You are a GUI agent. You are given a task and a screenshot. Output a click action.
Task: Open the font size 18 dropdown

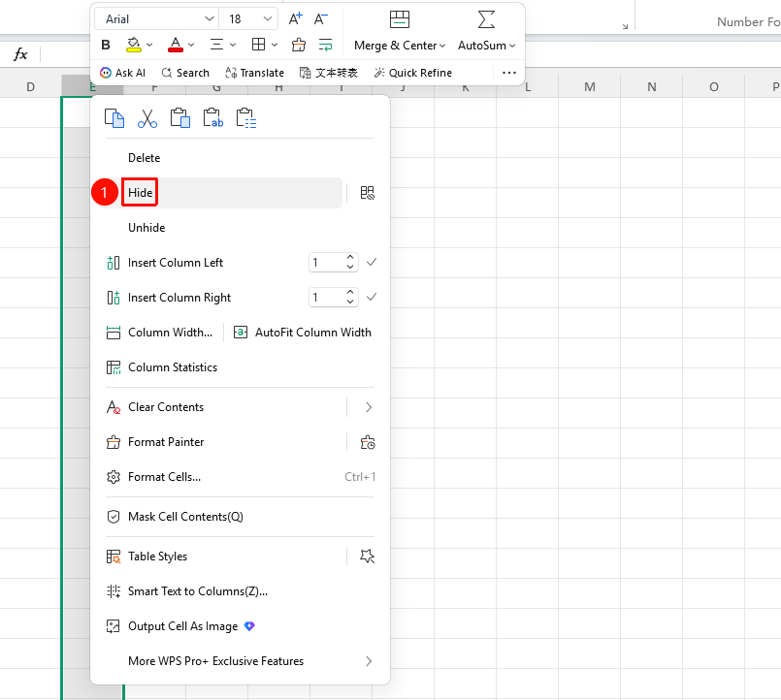(268, 19)
